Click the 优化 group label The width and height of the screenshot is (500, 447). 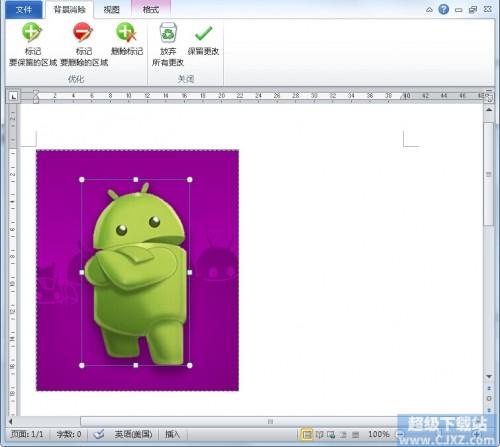[76, 79]
